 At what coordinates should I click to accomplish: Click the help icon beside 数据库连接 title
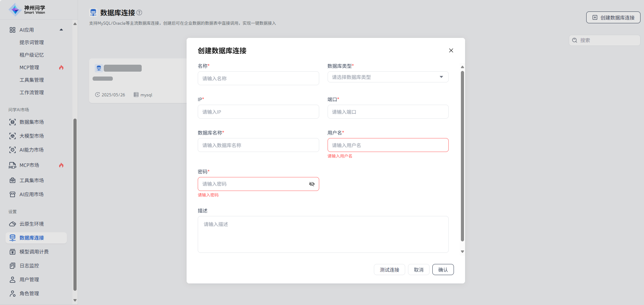(139, 13)
